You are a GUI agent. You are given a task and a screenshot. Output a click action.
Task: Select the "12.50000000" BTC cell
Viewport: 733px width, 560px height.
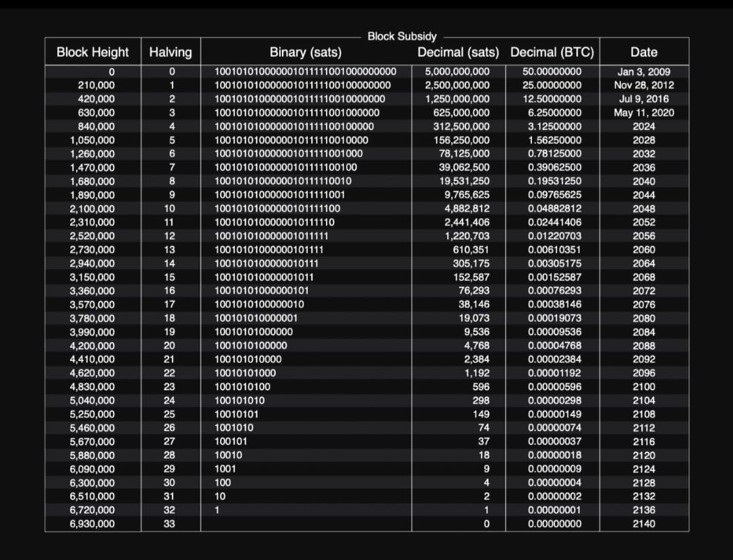tap(552, 99)
